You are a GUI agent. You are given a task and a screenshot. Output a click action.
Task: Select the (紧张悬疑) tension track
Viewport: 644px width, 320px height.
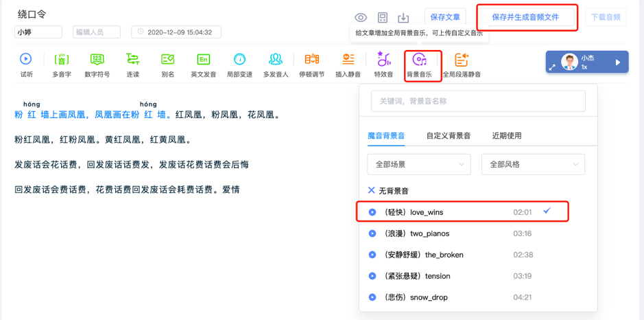tap(417, 276)
